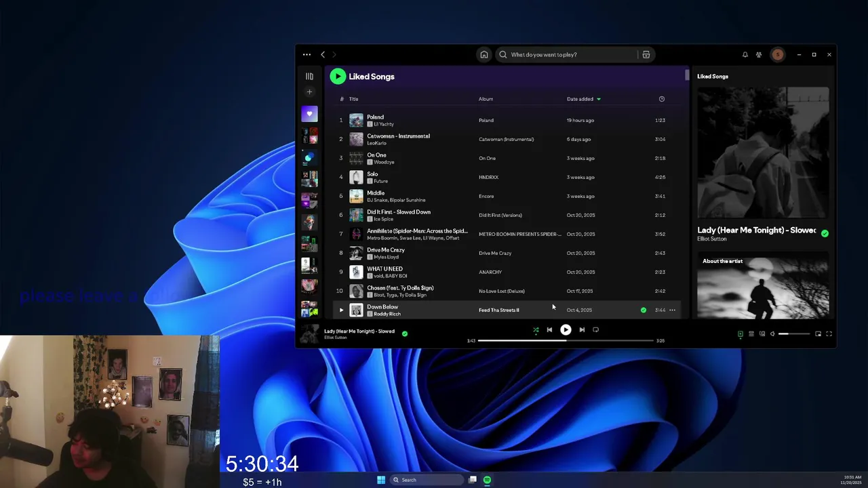Open Connect to a device icon
Screen dimensions: 868x488
[x=762, y=333]
